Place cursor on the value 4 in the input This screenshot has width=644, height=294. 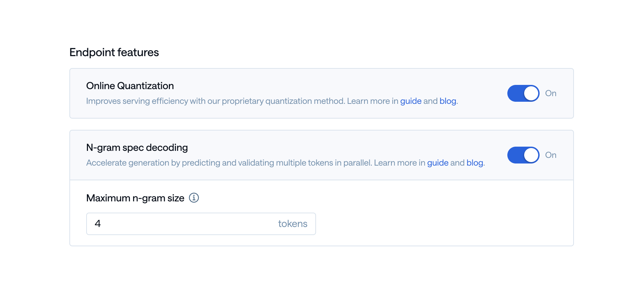(x=98, y=224)
